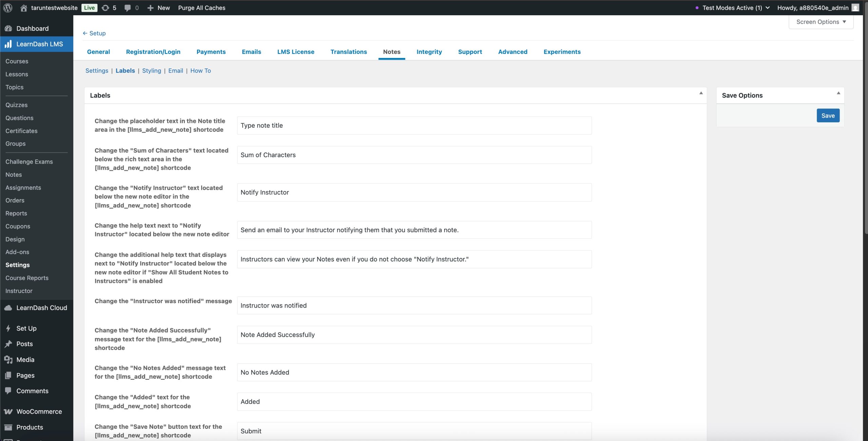Click the LearnDash Cloud icon
Image resolution: width=868 pixels, height=441 pixels.
8,308
